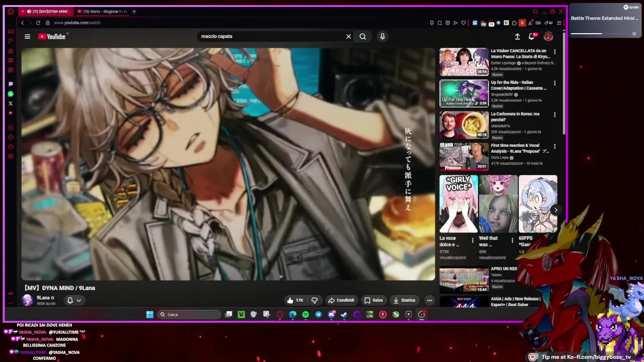The image size is (644, 362).
Task: Open options for 'La Carbonara in Korea' video
Action: [x=555, y=115]
